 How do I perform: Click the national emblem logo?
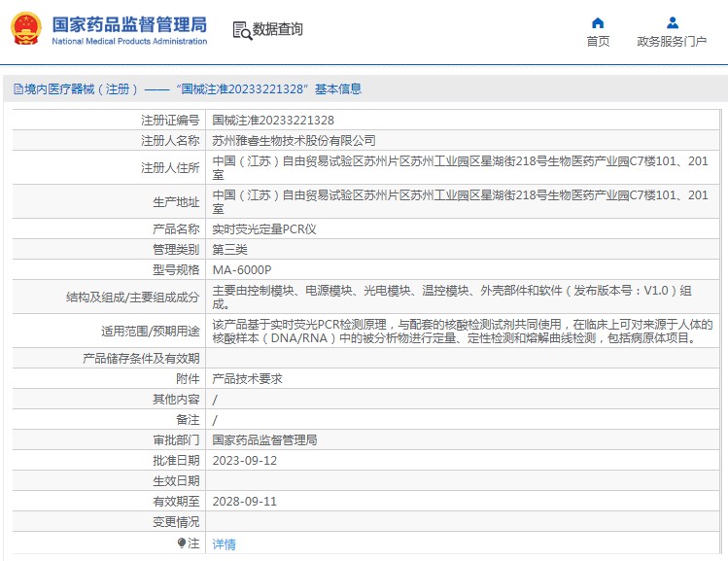click(26, 29)
